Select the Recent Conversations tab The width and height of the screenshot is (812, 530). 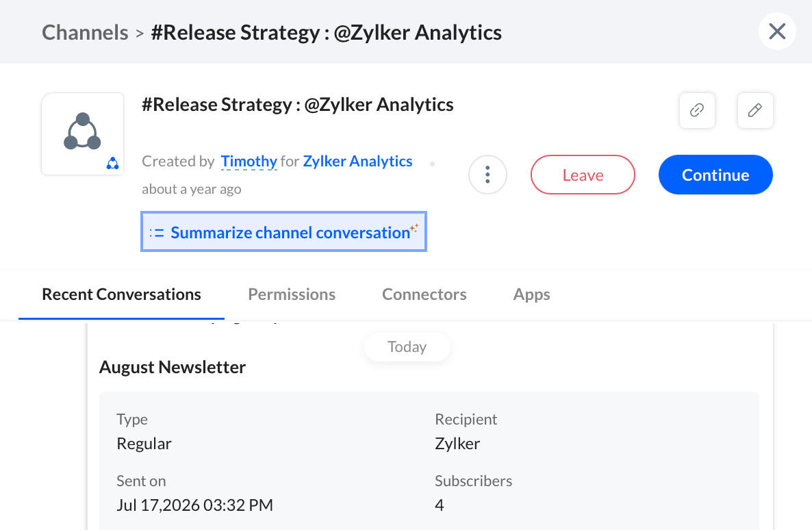[x=121, y=294]
